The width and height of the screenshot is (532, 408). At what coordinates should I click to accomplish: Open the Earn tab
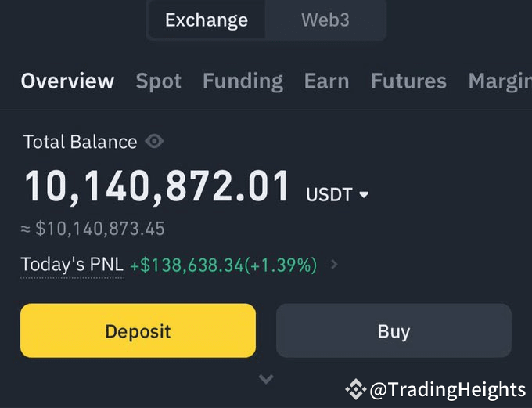click(327, 81)
